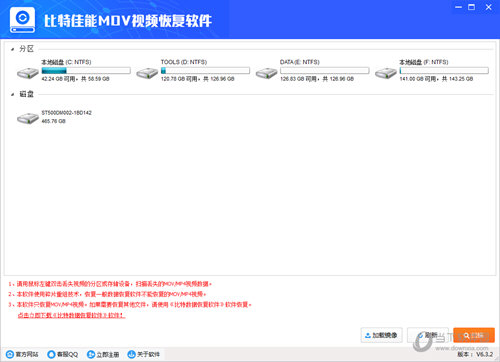Open the official website (官方网站) link
Viewport: 500px width, 362px height.
click(22, 354)
